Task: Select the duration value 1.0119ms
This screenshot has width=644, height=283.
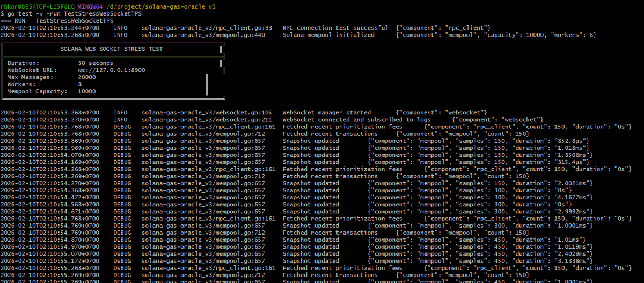Action: click(572, 246)
